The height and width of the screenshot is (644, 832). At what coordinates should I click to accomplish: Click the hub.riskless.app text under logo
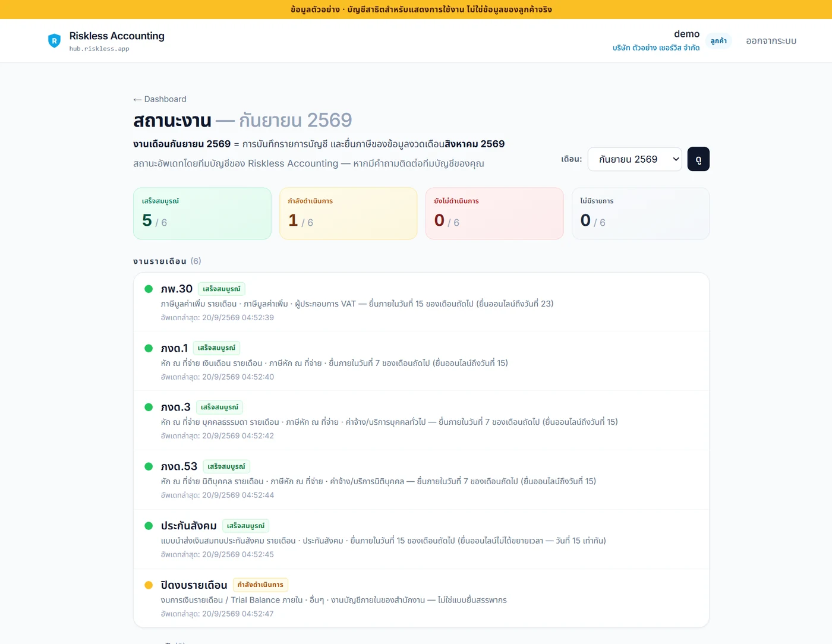click(x=99, y=49)
